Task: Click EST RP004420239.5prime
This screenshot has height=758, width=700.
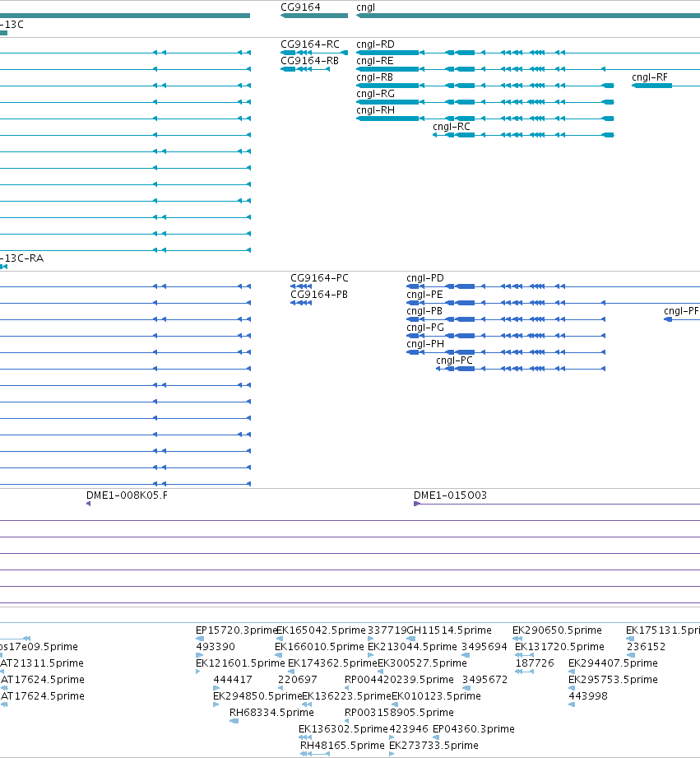Action: click(399, 679)
